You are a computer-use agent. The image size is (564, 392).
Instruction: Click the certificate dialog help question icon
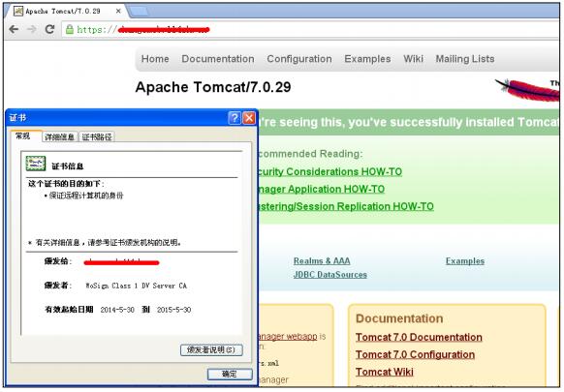235,117
